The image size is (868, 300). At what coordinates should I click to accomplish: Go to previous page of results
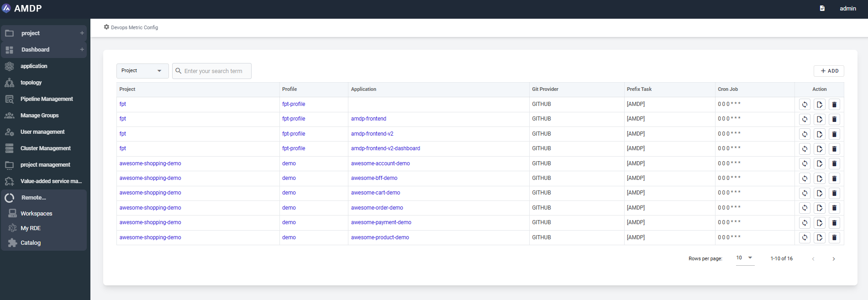pyautogui.click(x=813, y=259)
